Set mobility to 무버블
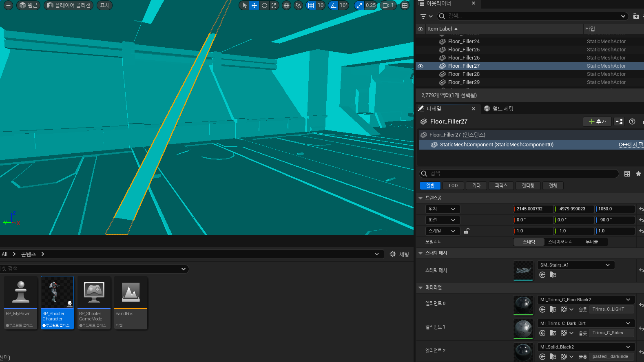The image size is (644, 362). pos(592,242)
